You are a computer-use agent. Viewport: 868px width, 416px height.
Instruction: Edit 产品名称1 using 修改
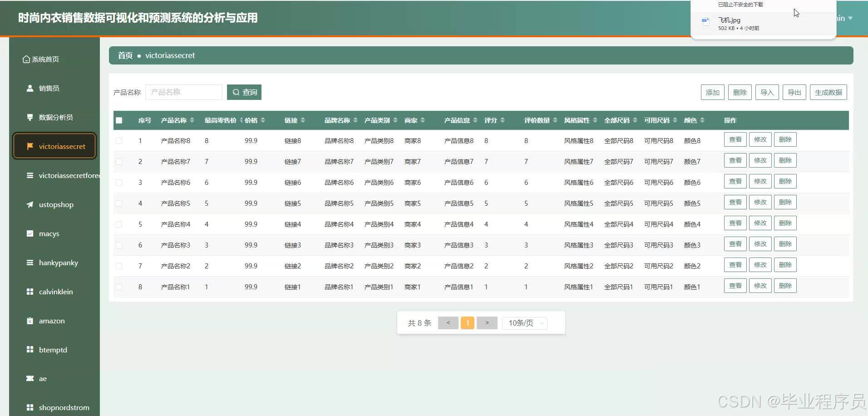point(760,286)
